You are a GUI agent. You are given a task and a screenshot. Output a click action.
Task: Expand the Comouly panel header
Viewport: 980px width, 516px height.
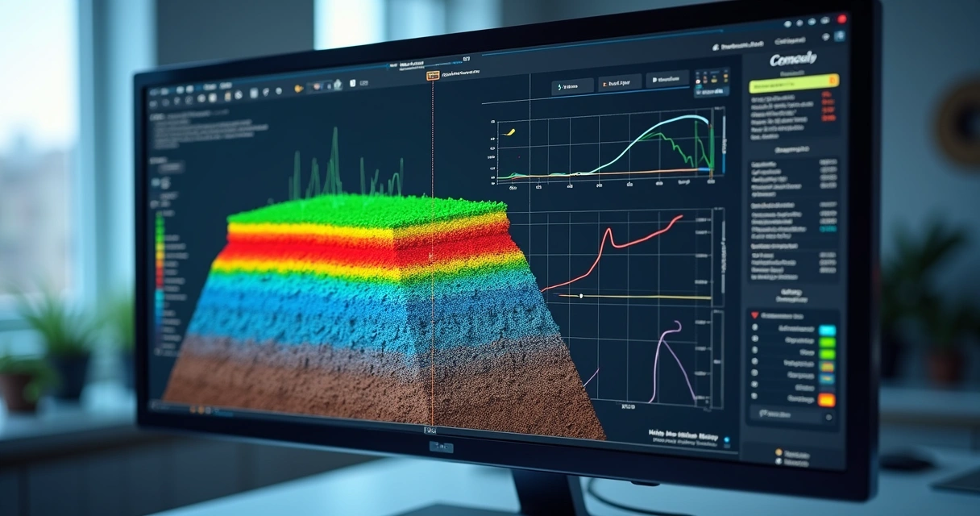(x=793, y=59)
